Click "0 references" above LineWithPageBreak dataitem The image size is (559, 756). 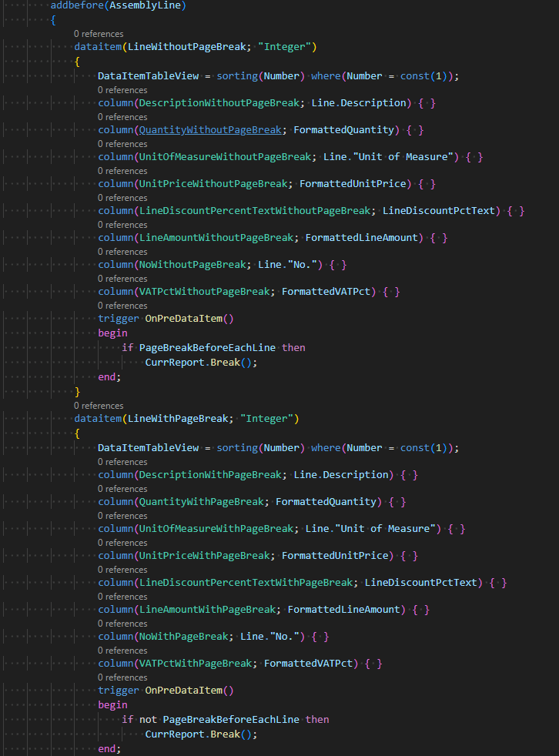[98, 406]
